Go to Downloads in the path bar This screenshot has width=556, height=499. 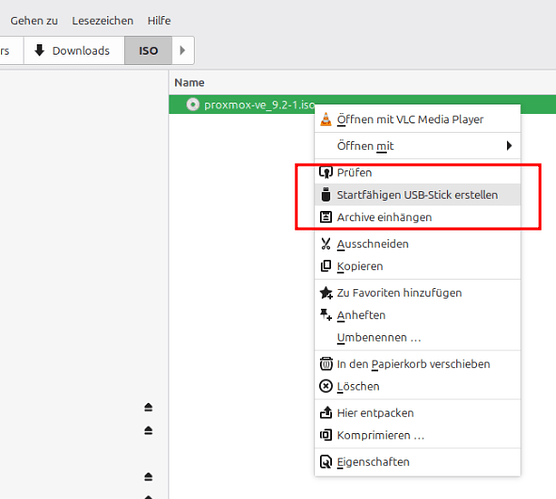coord(74,50)
